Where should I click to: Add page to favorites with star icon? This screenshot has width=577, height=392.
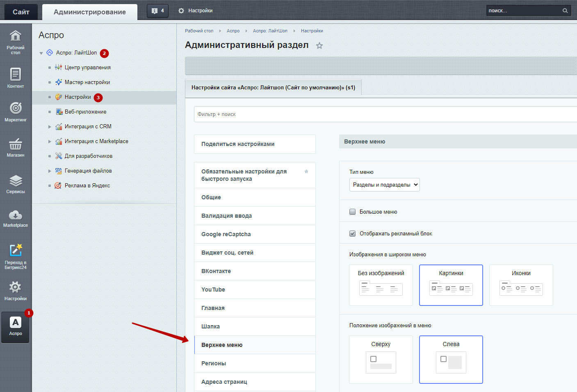[319, 46]
